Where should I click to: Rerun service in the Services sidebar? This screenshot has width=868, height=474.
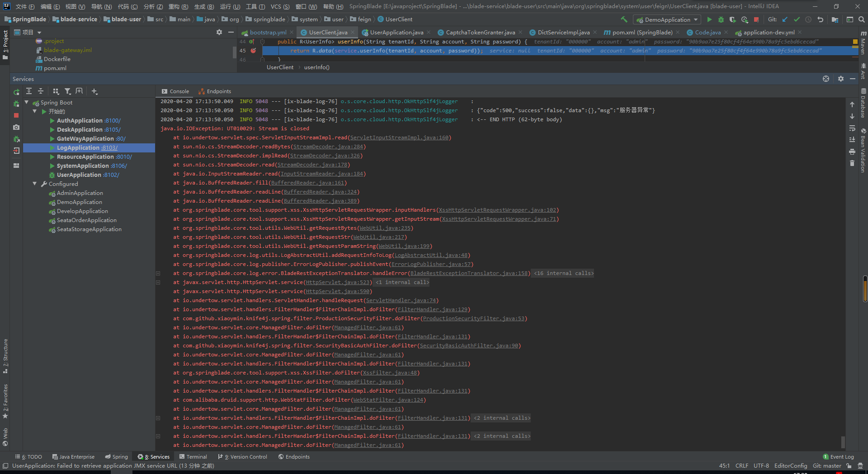coord(16,92)
